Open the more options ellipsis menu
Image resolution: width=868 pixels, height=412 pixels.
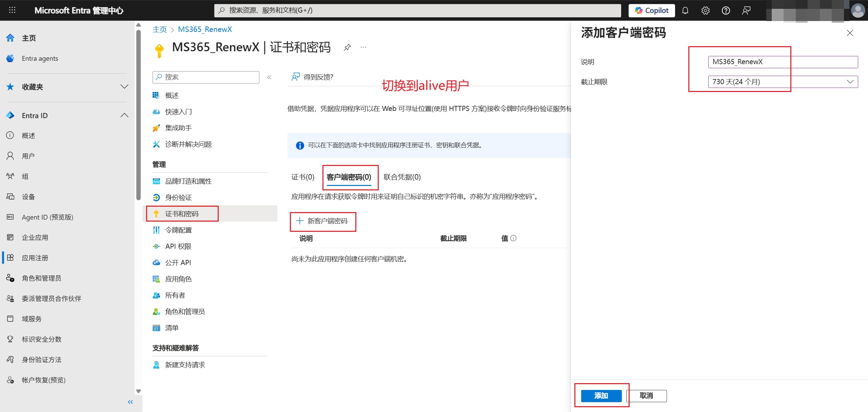(x=363, y=47)
